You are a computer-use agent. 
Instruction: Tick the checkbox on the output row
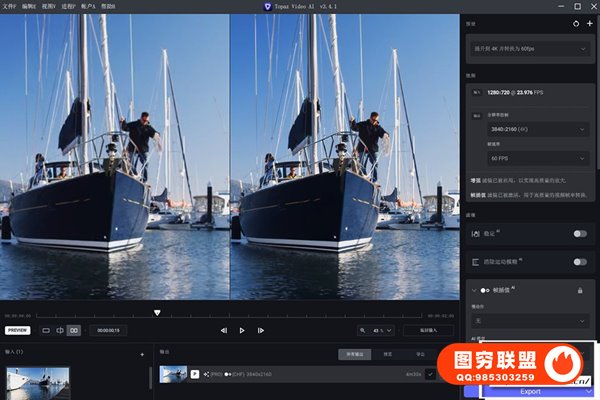pyautogui.click(x=430, y=374)
